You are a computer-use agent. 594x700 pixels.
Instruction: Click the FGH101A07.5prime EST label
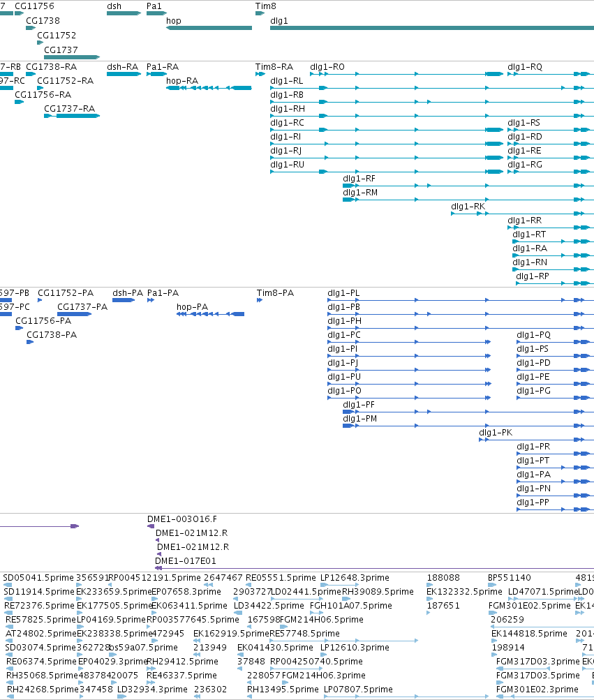[351, 605]
